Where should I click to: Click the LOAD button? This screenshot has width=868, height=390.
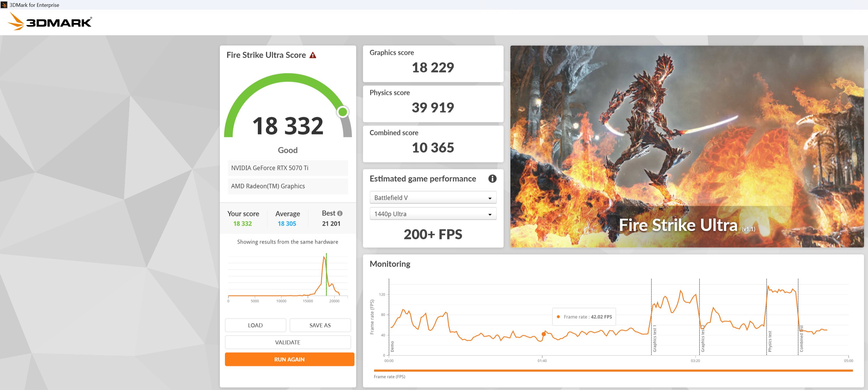[x=255, y=325]
